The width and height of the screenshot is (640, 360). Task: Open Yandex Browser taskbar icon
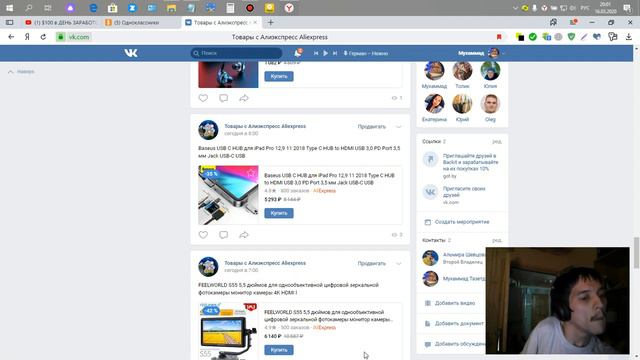pos(289,8)
